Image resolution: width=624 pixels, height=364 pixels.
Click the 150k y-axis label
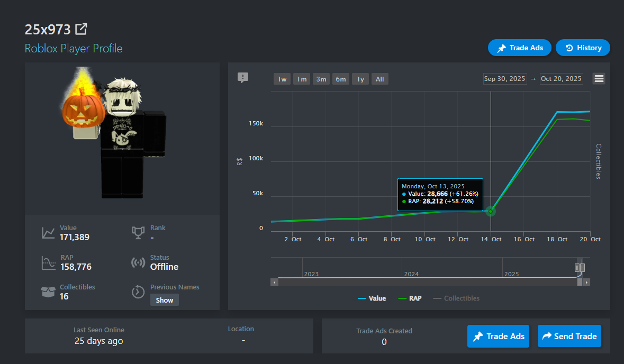coord(256,123)
